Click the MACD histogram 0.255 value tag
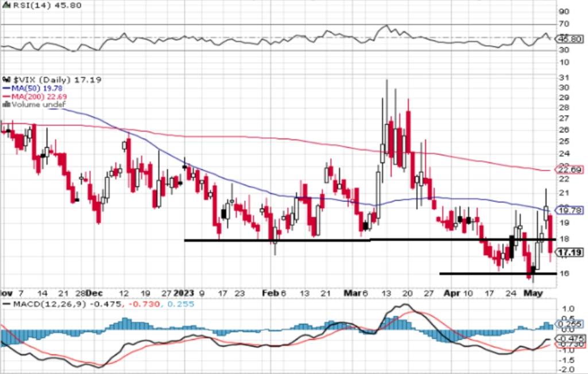The width and height of the screenshot is (588, 374). click(570, 324)
